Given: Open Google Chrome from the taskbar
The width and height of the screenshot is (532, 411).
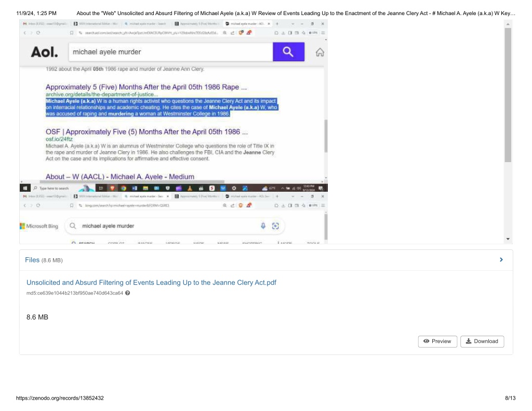Looking at the screenshot, I should click(x=124, y=188).
